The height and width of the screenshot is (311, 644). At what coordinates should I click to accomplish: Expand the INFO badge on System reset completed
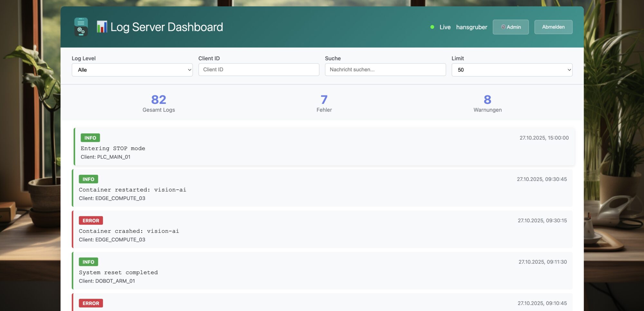click(88, 262)
